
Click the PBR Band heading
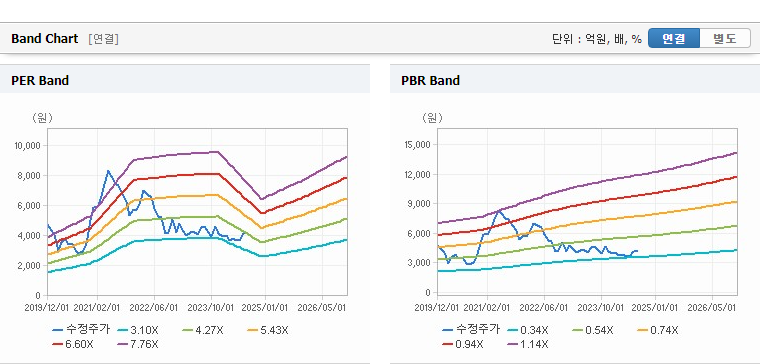(x=430, y=80)
